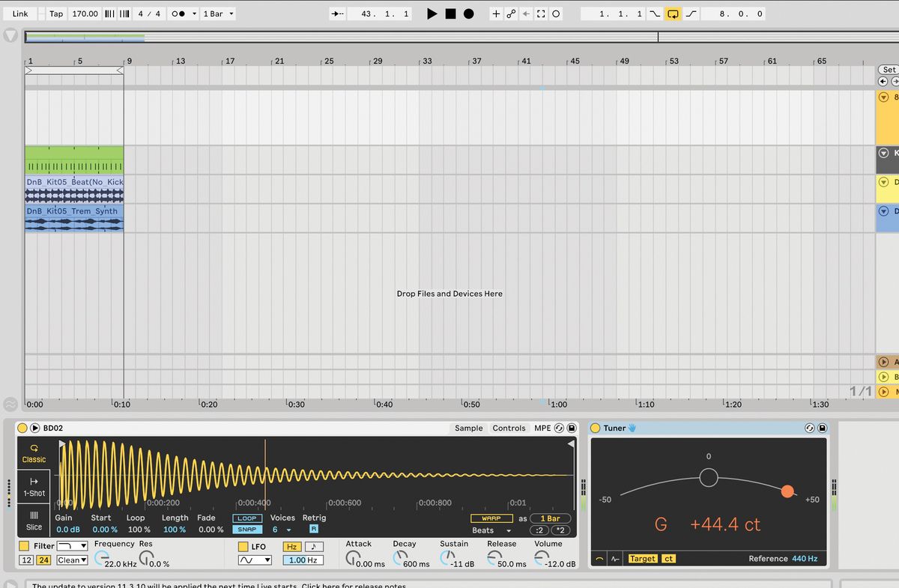Click the Hot-Swap Sample icon on BD02

(560, 428)
